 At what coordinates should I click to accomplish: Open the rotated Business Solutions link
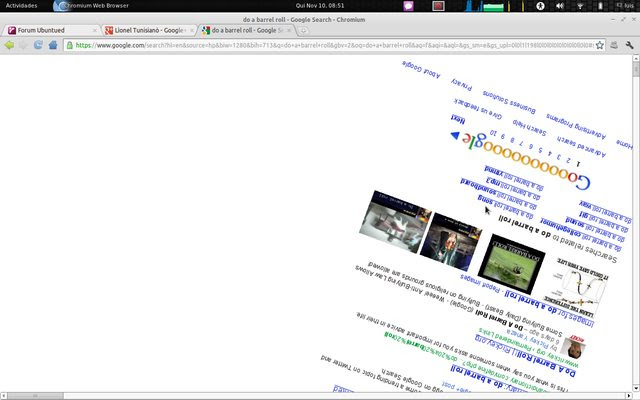click(x=509, y=102)
